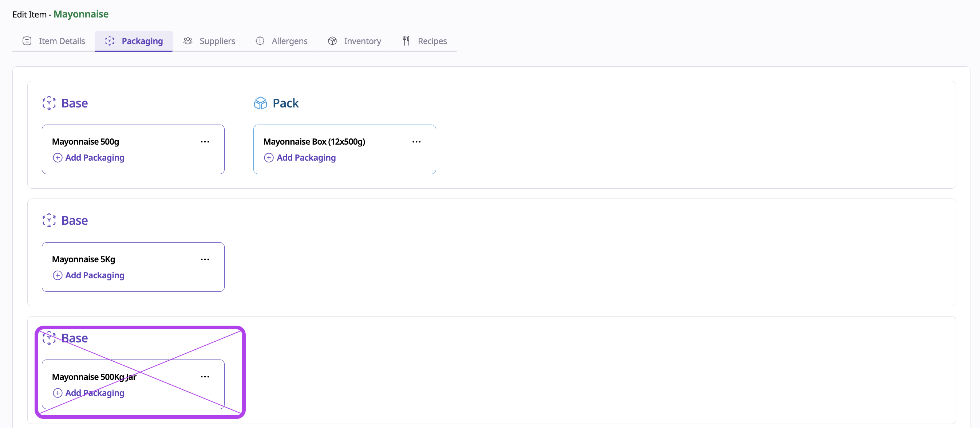
Task: Click plus icon under Mayonnaise 500Kg Jar
Action: (x=58, y=393)
